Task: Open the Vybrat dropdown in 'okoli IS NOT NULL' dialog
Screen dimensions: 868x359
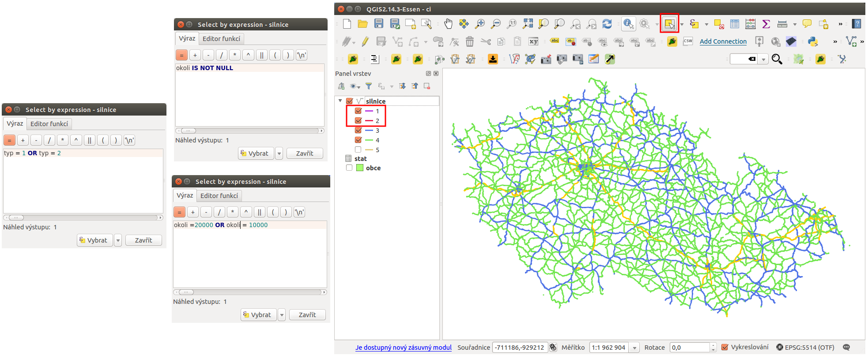Action: (x=279, y=153)
